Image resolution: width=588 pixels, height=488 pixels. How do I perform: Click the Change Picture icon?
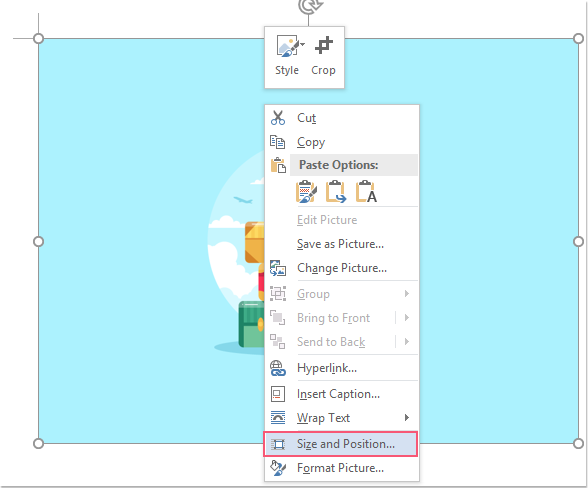coord(278,268)
